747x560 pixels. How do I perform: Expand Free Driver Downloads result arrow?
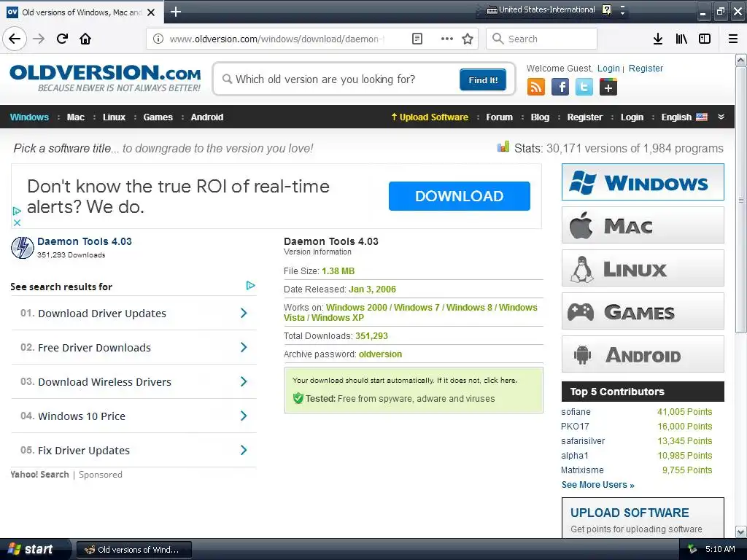click(244, 347)
